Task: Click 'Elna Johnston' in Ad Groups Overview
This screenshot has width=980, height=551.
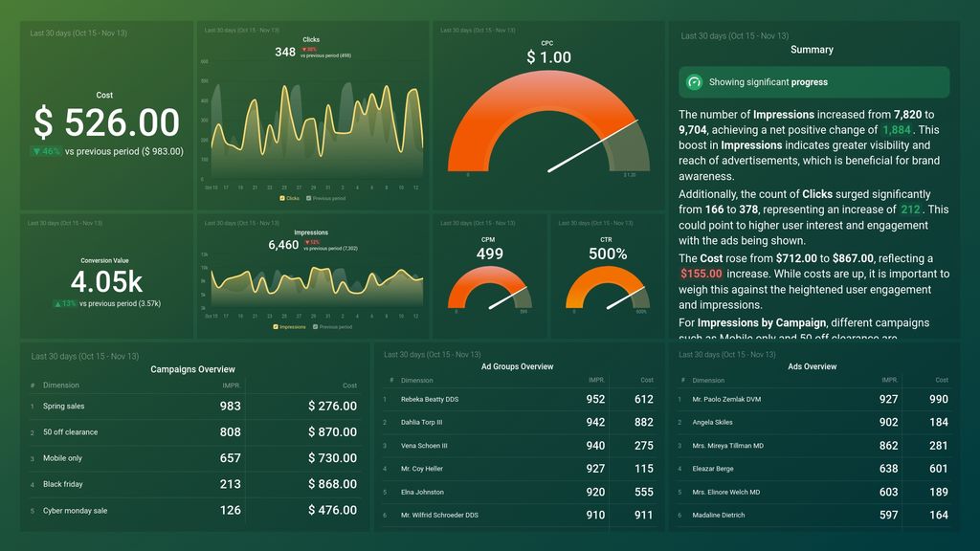Action: (x=422, y=493)
